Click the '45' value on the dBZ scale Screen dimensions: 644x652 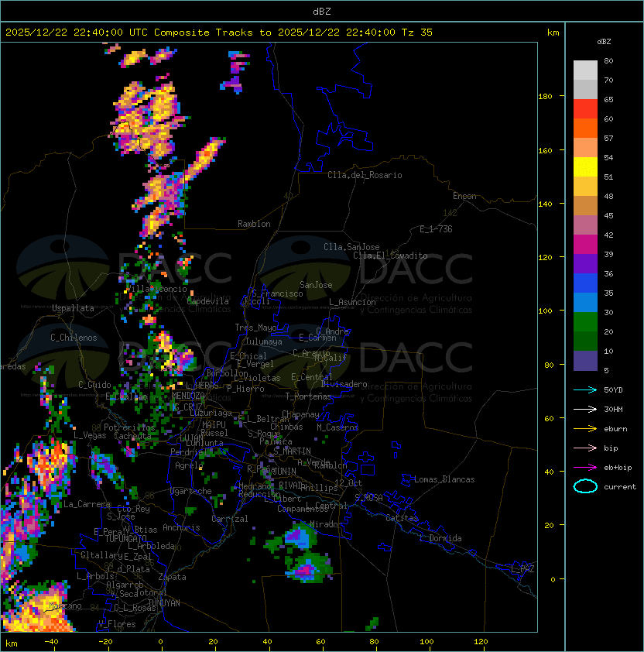pyautogui.click(x=608, y=215)
